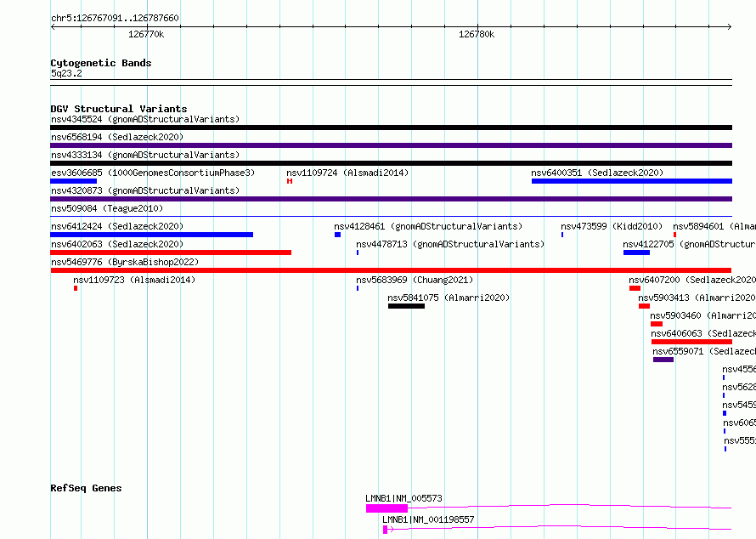The image size is (756, 539).
Task: Select nsv4128461 gnomADStructuralVariants label
Action: [428, 226]
